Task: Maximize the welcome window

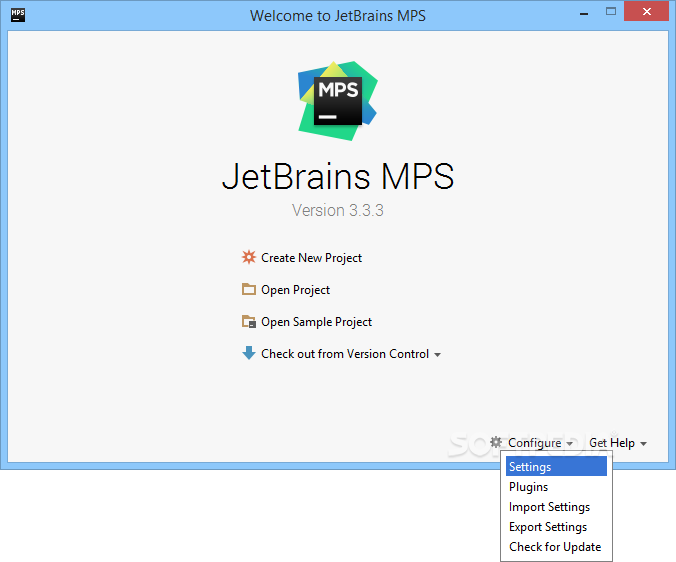Action: pos(610,12)
